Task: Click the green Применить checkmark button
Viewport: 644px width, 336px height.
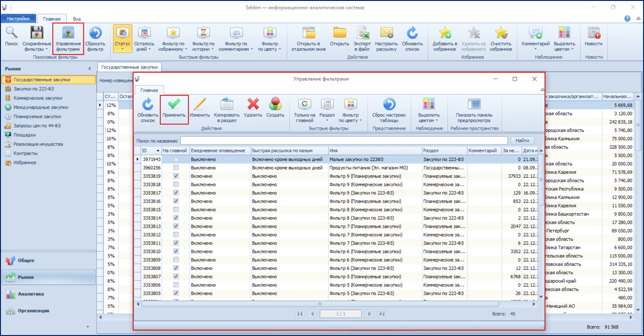Action: [174, 104]
